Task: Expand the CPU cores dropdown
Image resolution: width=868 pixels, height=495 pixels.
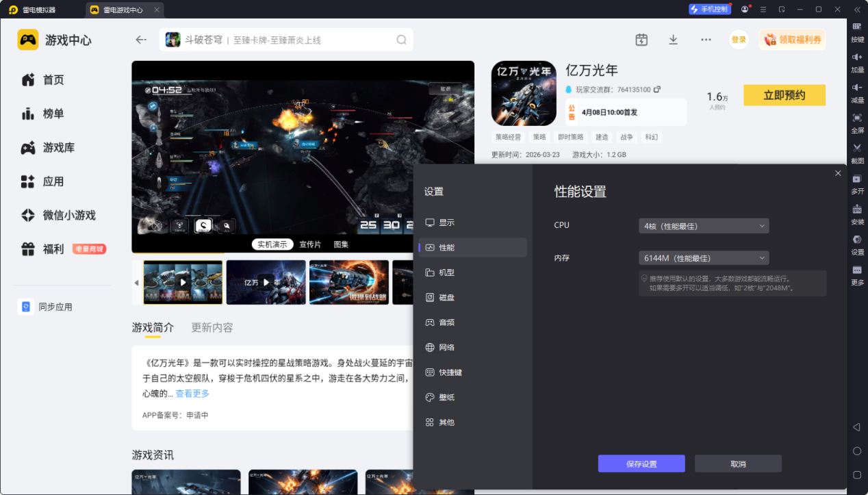Action: point(703,226)
